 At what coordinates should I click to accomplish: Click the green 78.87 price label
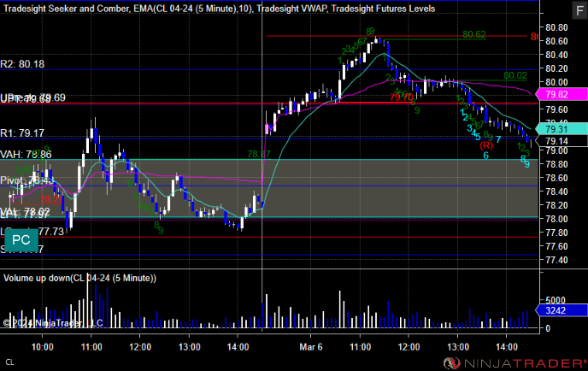(259, 154)
